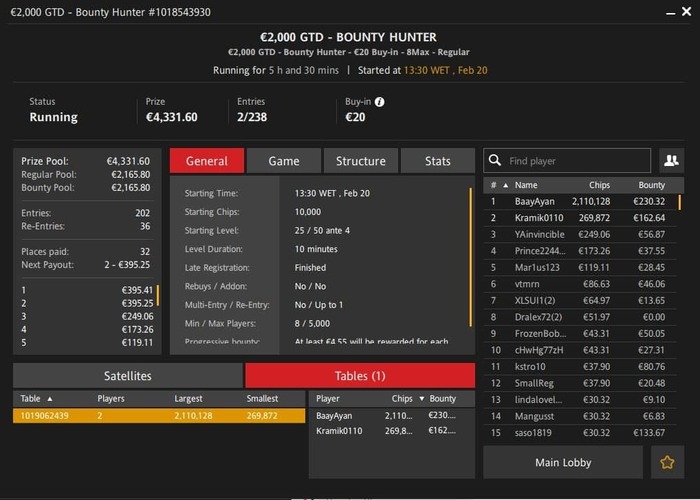The width and height of the screenshot is (700, 500).
Task: Click the Player column header
Action: point(328,399)
